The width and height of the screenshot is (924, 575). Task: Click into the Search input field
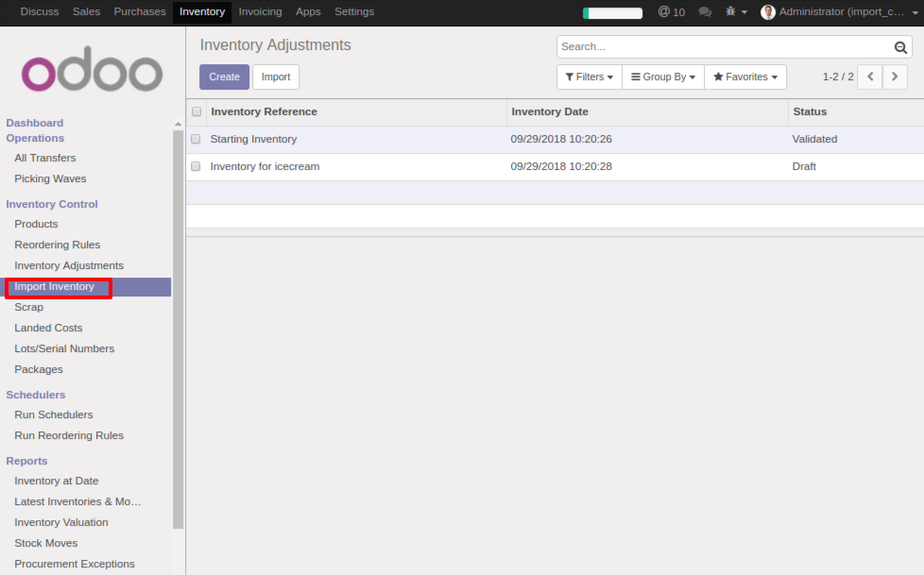coord(723,47)
